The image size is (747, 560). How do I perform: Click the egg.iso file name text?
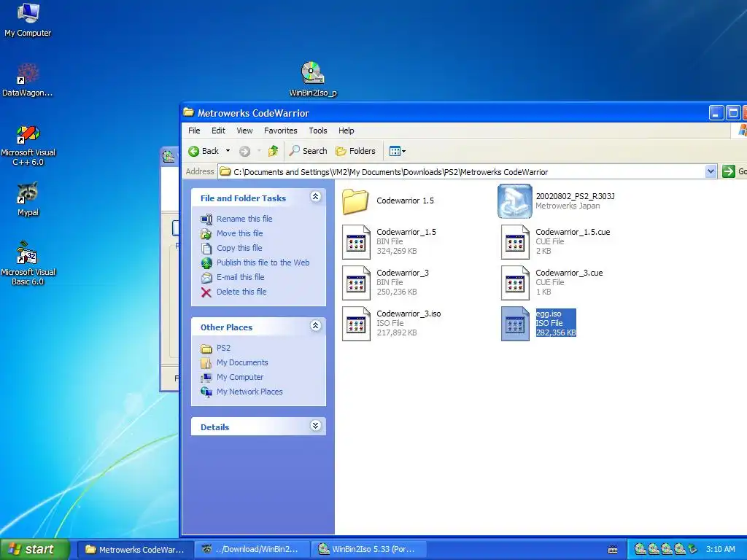(549, 314)
